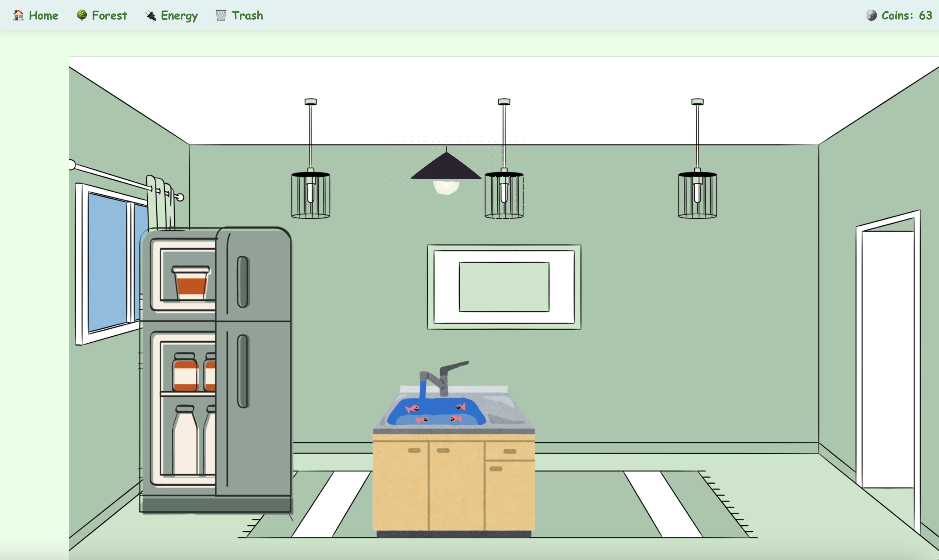Click the Home house icon
The height and width of the screenshot is (560, 939).
point(18,15)
